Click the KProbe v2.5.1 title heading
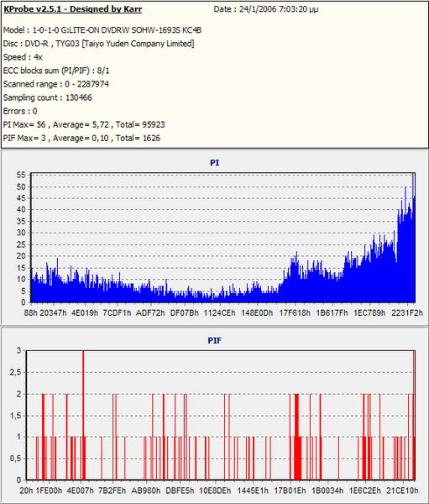The image size is (429, 504). tap(73, 9)
